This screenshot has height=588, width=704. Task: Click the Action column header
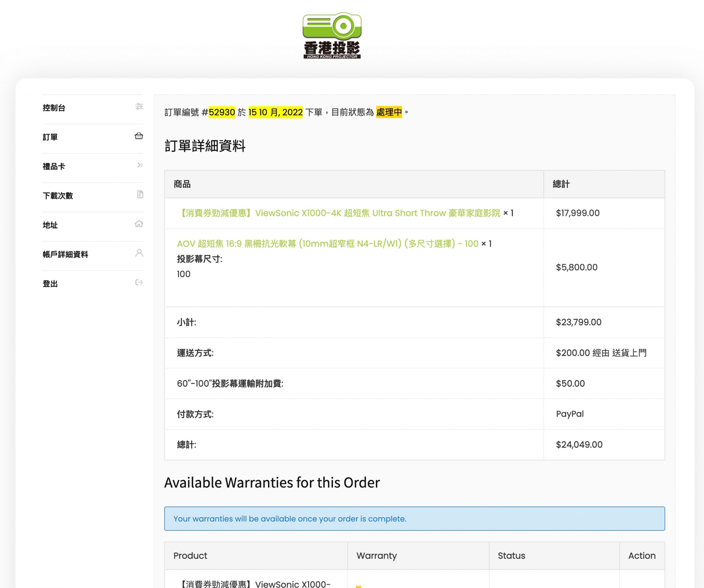[642, 556]
